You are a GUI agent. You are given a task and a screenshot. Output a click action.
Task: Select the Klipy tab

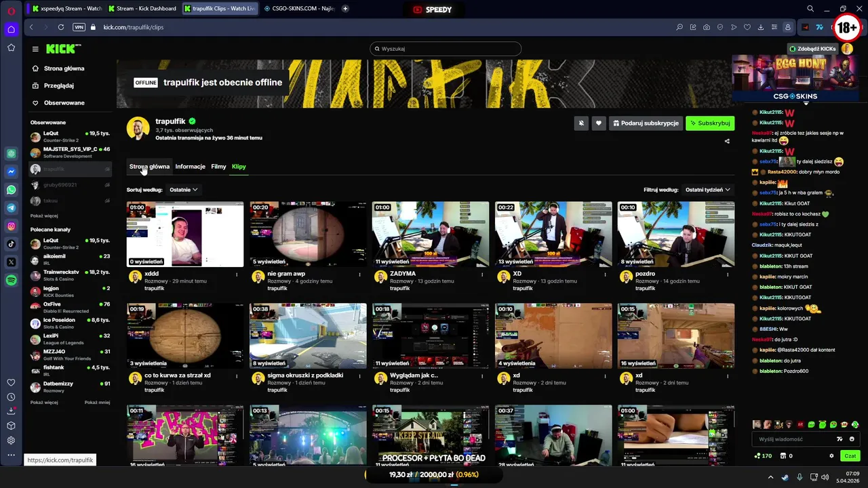click(x=239, y=167)
